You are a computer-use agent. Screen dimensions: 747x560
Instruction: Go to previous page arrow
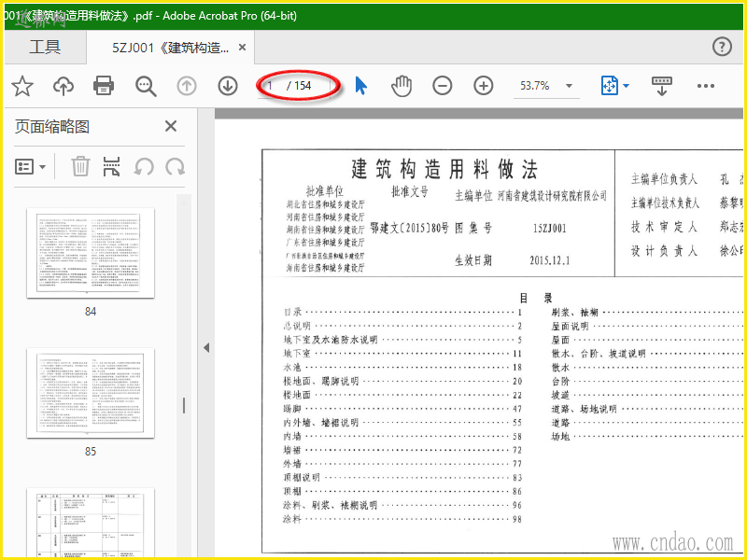pyautogui.click(x=187, y=86)
